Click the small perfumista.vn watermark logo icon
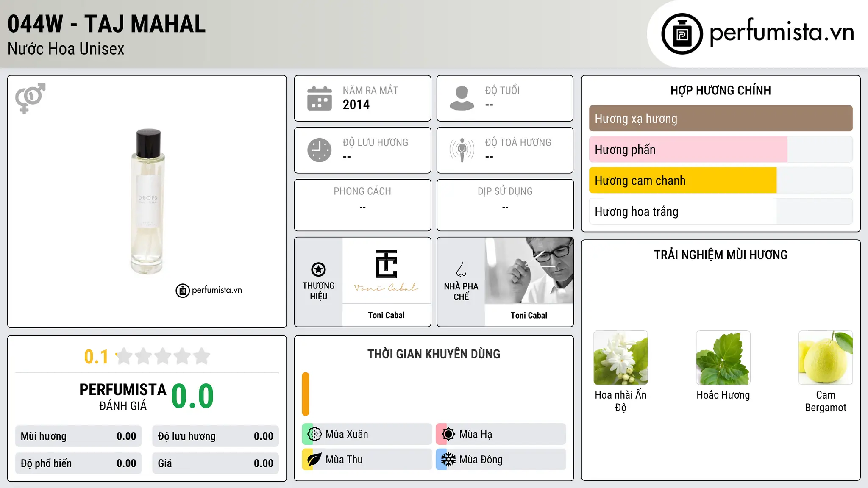 (x=183, y=291)
